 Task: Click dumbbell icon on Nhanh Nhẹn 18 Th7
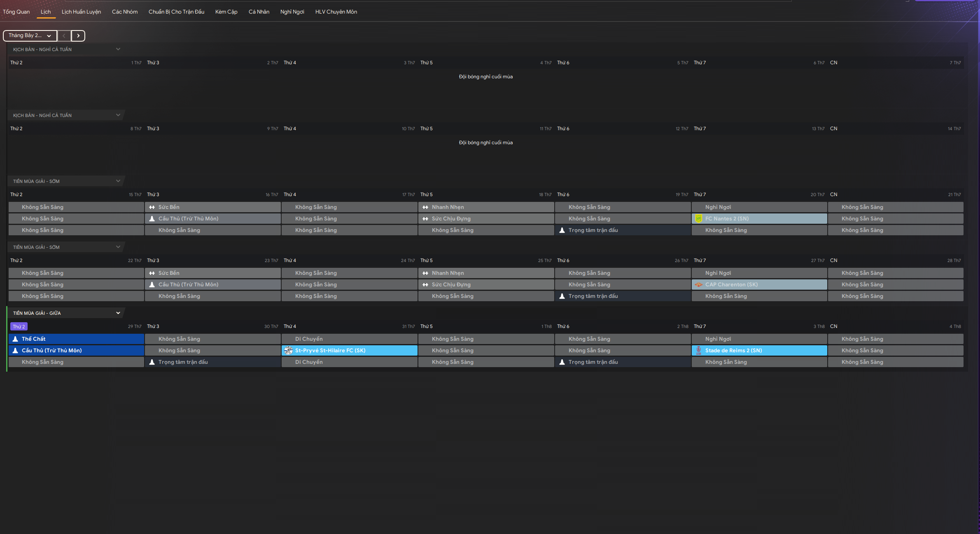(x=425, y=207)
